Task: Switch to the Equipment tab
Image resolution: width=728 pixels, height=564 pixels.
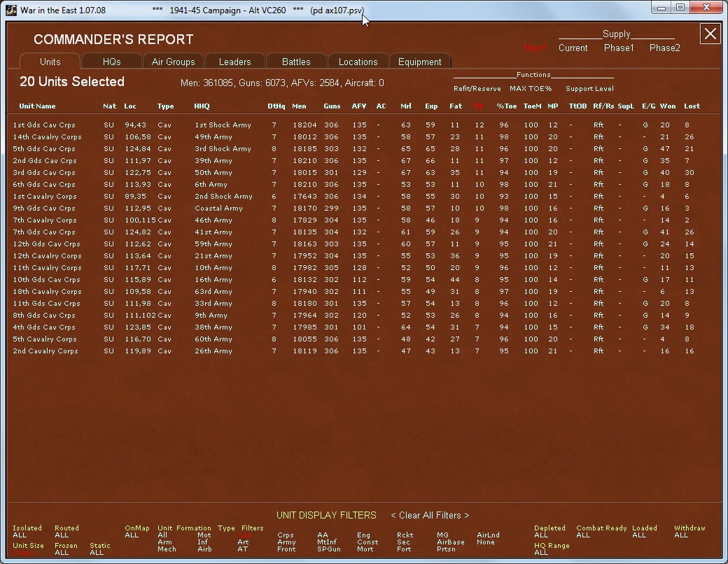Action: tap(420, 62)
